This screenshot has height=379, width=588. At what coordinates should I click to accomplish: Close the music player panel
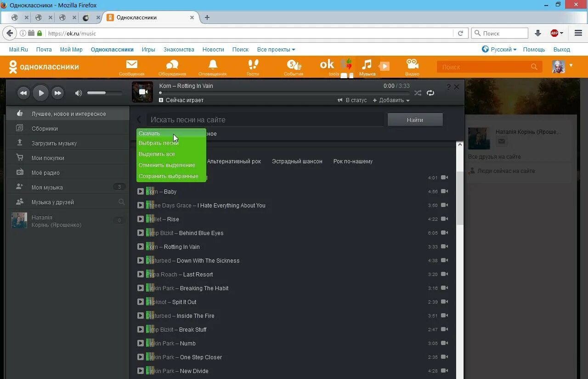coord(457,87)
